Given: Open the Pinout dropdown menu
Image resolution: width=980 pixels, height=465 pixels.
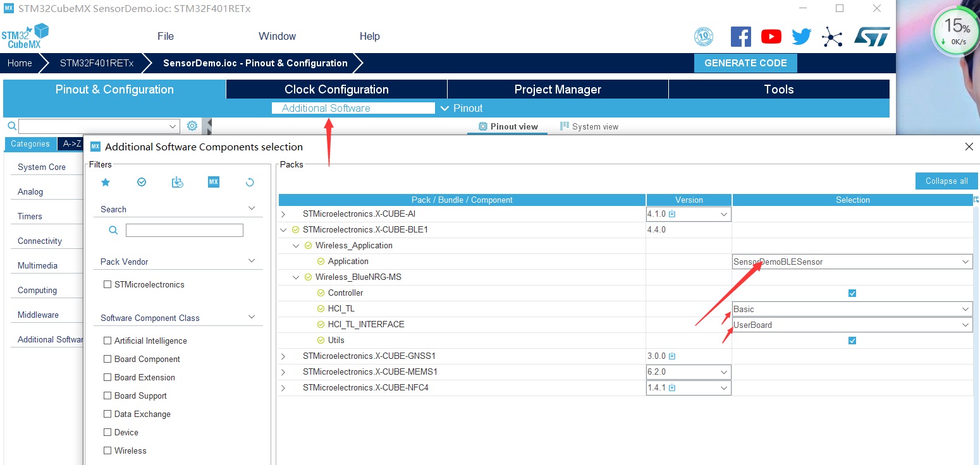Looking at the screenshot, I should [x=462, y=108].
